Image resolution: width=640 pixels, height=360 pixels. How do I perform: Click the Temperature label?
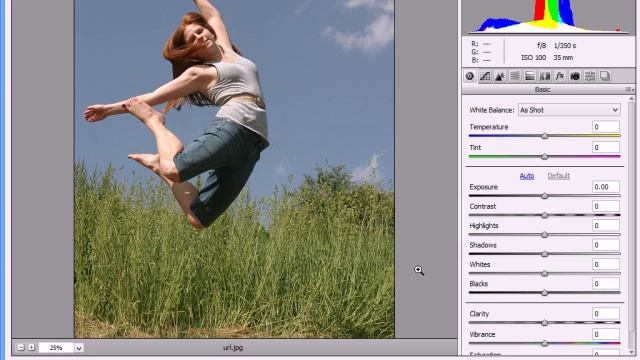tap(489, 127)
